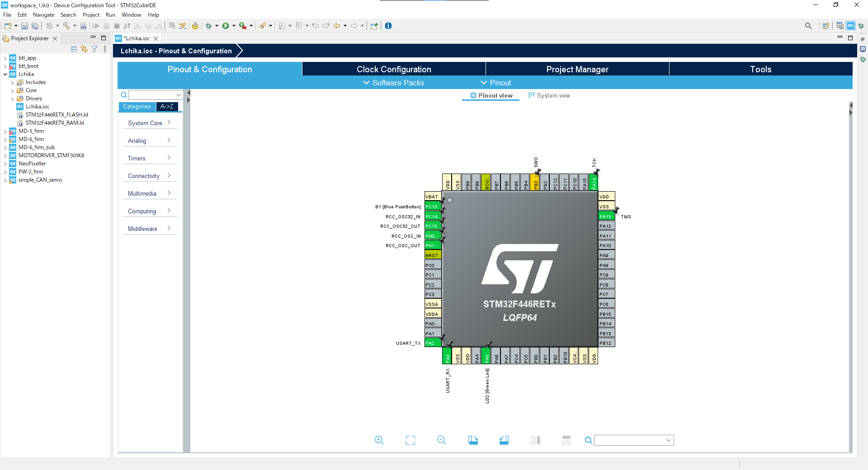This screenshot has height=470, width=868.
Task: Expand the System Core category
Action: [x=150, y=123]
